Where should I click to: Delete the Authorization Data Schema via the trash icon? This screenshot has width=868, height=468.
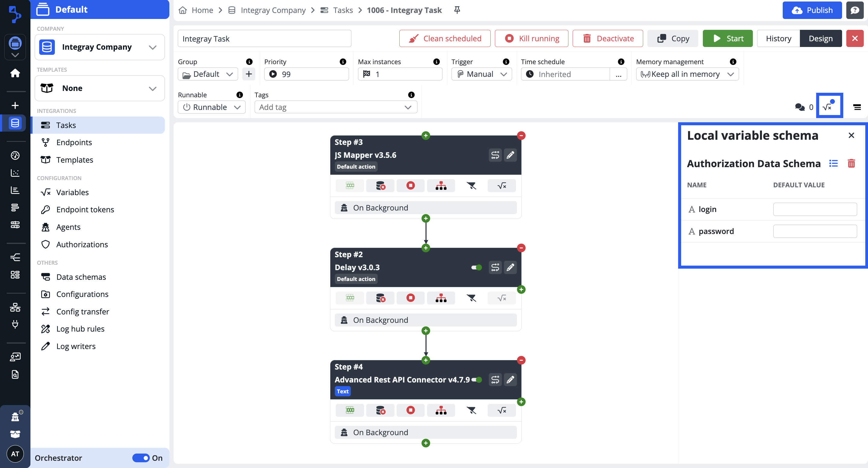(x=851, y=164)
